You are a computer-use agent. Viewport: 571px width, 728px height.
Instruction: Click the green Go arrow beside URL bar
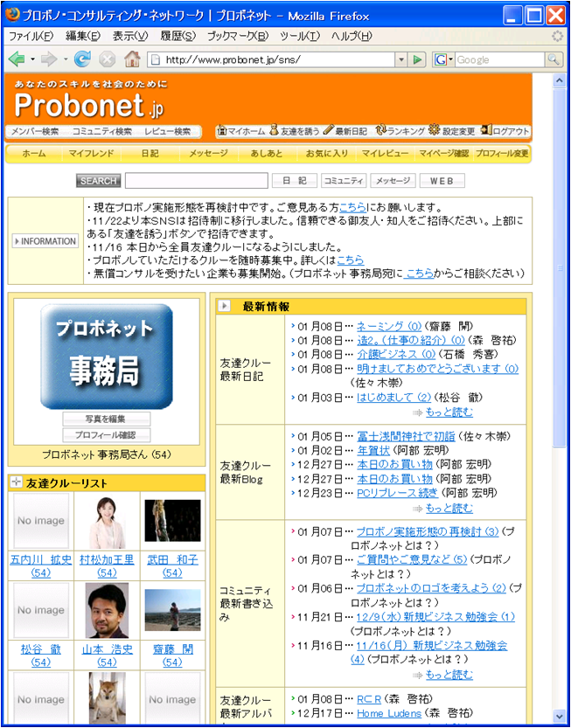pos(418,59)
